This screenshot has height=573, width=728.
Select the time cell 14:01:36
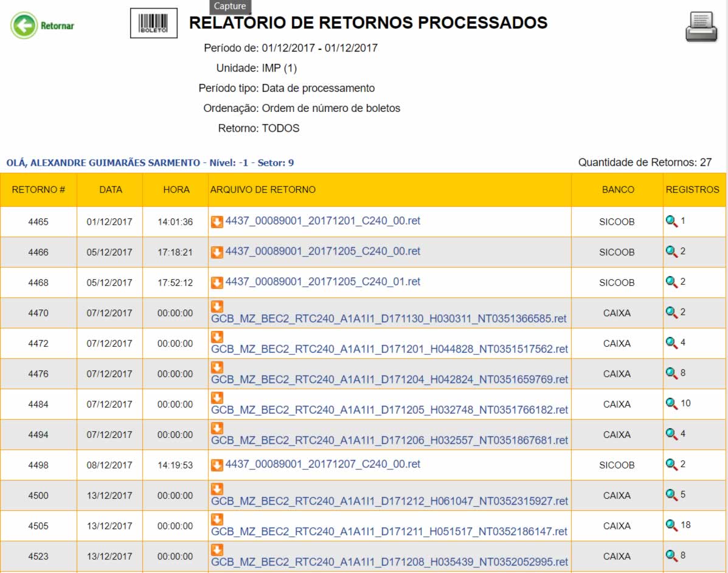175,222
